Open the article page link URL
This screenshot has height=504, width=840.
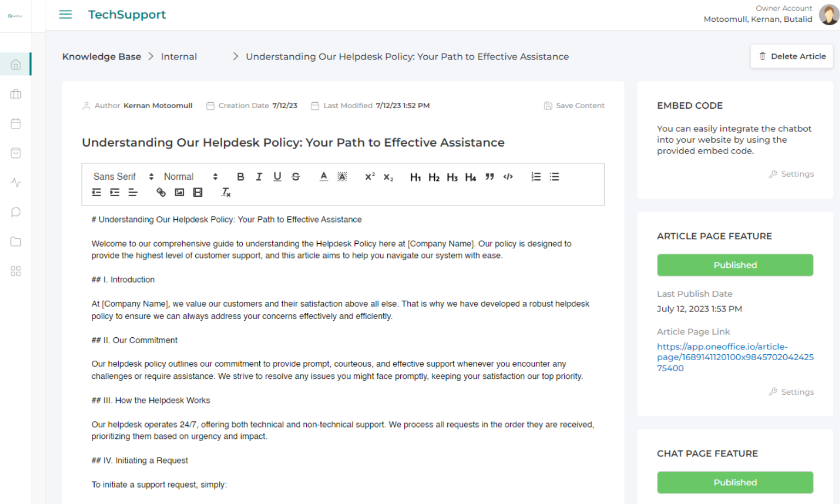click(x=734, y=357)
